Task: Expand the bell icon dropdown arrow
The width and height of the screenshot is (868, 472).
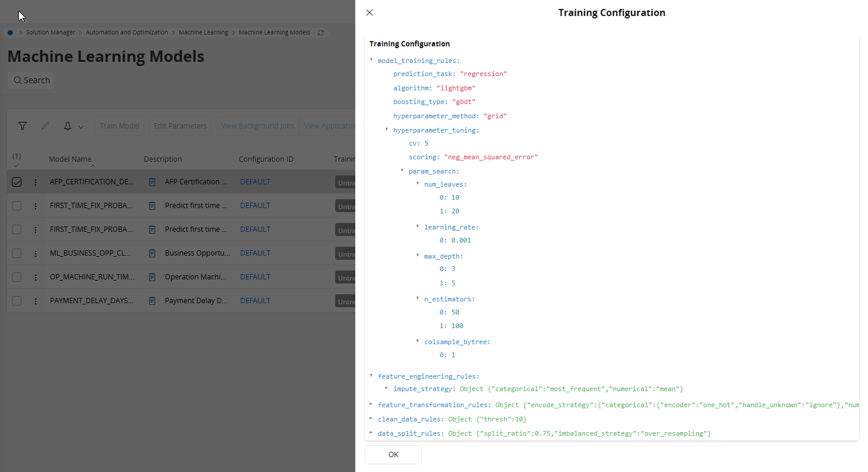Action: pyautogui.click(x=80, y=126)
